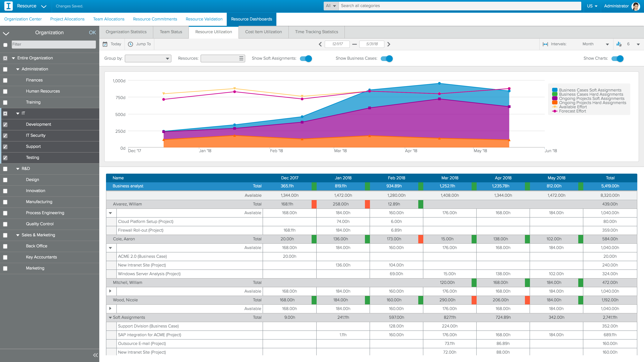The image size is (644, 362).
Task: Collapse sidebar with double-chevron icon
Action: point(95,355)
